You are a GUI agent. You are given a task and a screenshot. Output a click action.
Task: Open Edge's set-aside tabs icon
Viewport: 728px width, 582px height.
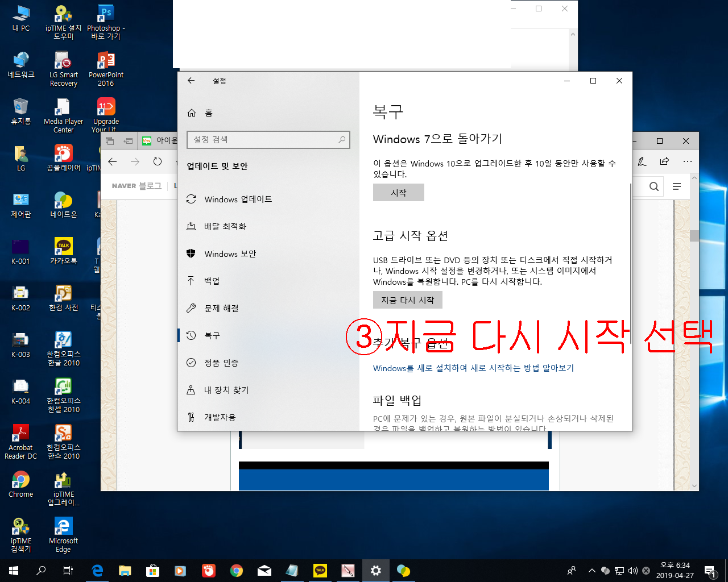pyautogui.click(x=110, y=140)
